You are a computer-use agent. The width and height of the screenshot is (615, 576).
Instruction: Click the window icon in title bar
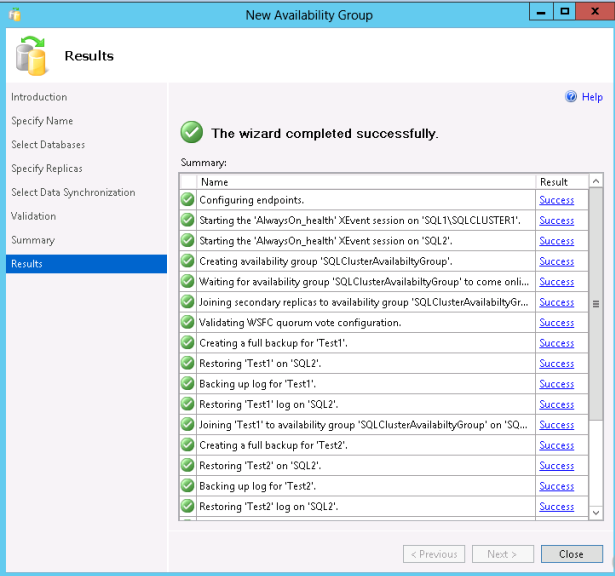(x=13, y=15)
